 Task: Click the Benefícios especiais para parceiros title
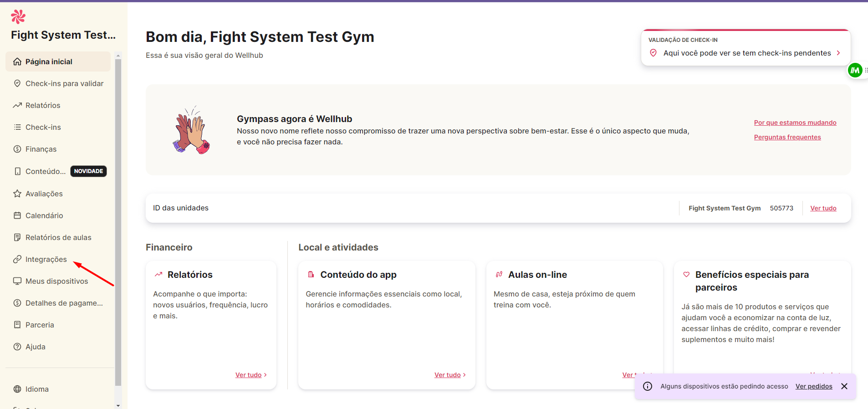coord(752,281)
